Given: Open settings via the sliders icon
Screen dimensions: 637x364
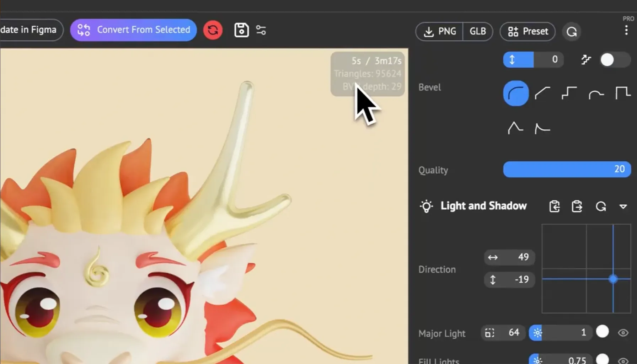Looking at the screenshot, I should [x=261, y=30].
